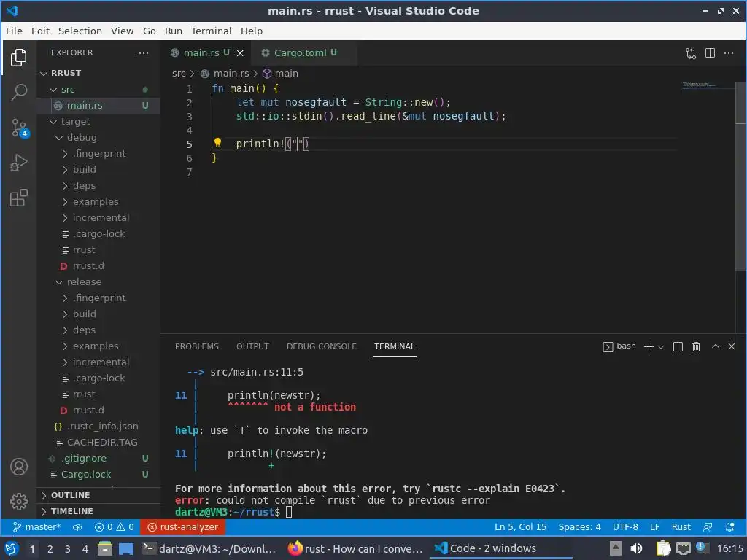The height and width of the screenshot is (560, 747).
Task: Expand the OUTLINE section
Action: [70, 495]
